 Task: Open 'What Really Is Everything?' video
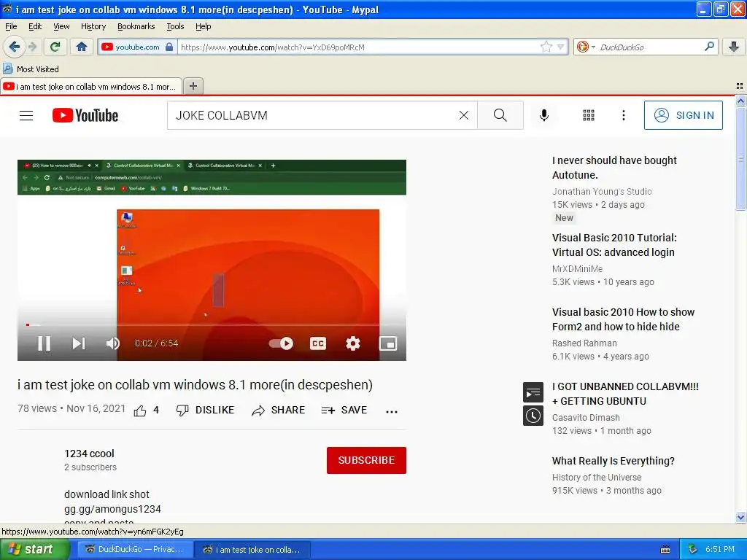tap(613, 461)
